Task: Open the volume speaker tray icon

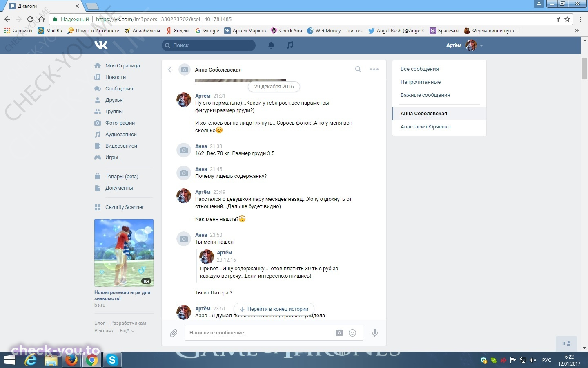Action: tap(532, 360)
